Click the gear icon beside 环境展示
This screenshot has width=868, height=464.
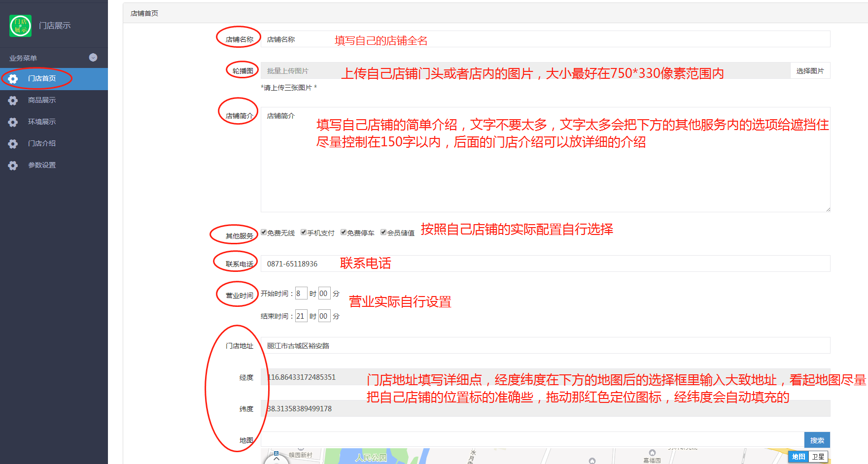click(13, 122)
